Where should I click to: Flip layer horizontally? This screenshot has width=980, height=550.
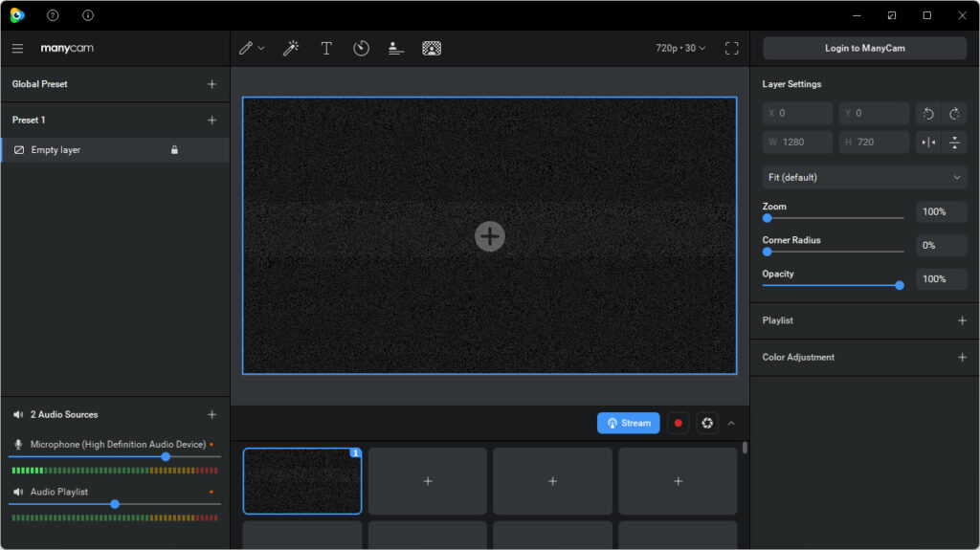click(928, 143)
